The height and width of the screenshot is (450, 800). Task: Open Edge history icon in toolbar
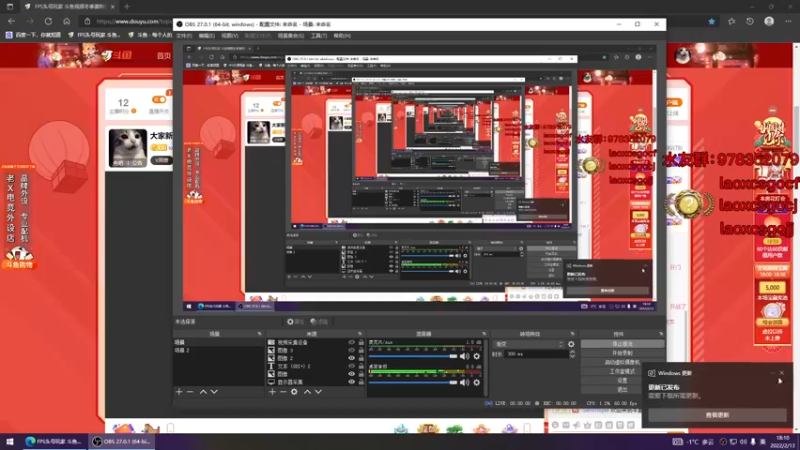[750, 21]
